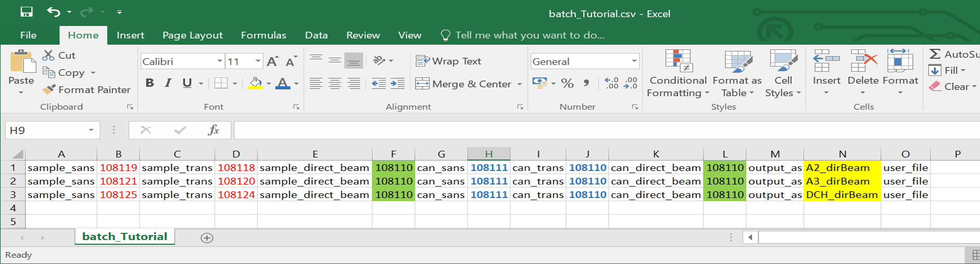
Task: Click the Format Painter brush icon
Action: point(49,90)
